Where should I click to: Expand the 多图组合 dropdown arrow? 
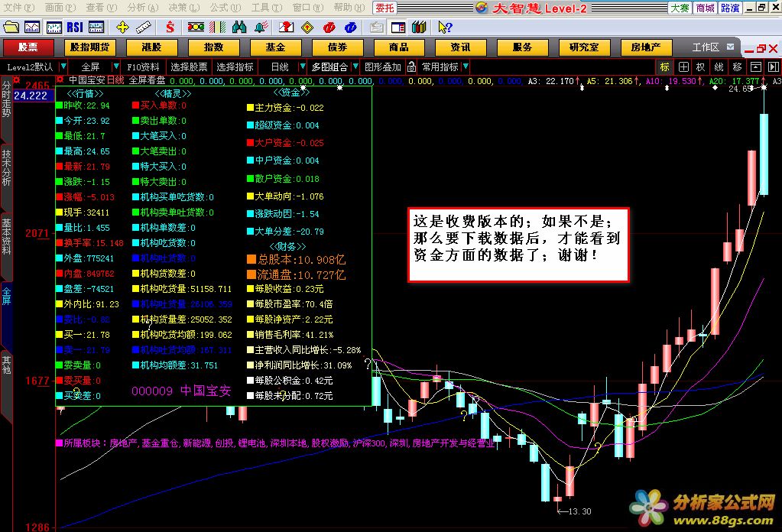pos(355,66)
